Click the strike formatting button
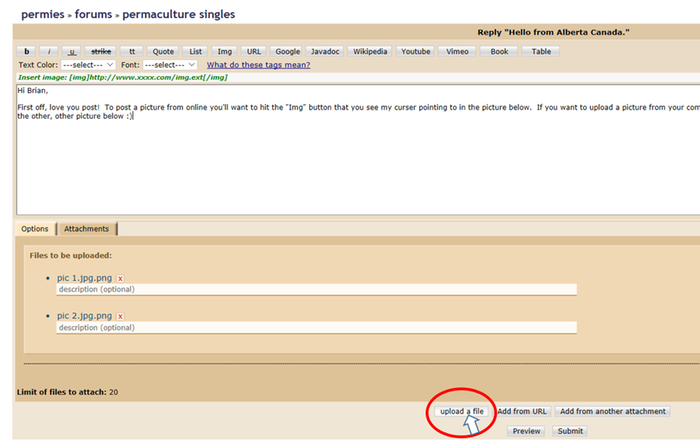Screen dimensions: 700x448 click(101, 51)
